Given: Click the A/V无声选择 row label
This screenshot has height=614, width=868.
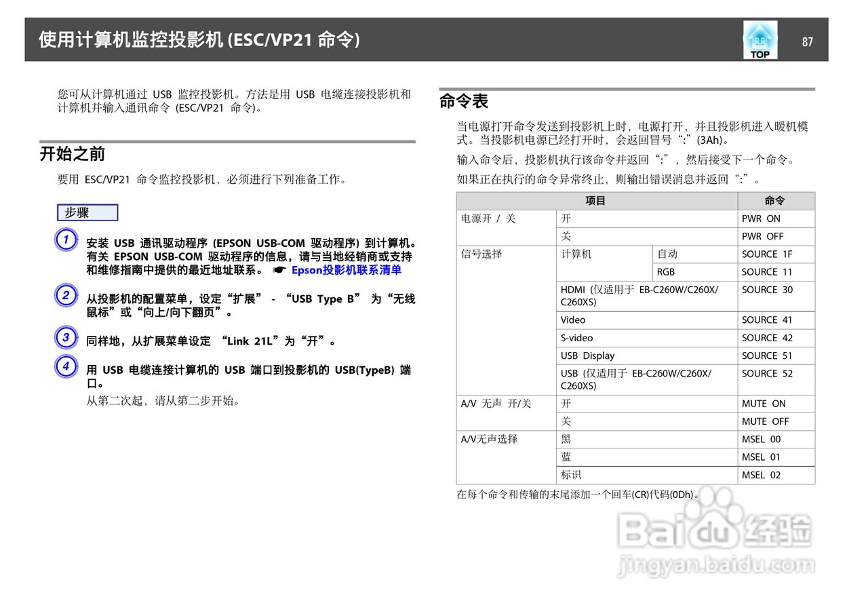Looking at the screenshot, I should tap(489, 439).
